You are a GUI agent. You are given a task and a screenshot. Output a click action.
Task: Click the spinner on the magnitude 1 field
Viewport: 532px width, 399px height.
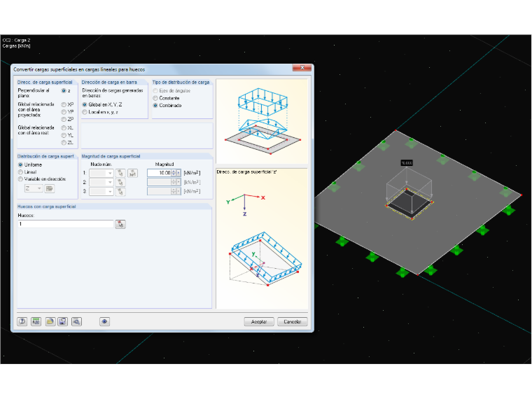[x=174, y=173]
